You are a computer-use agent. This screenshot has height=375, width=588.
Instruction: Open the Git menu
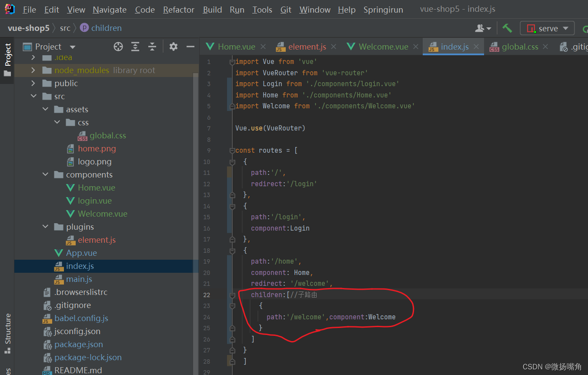pyautogui.click(x=286, y=10)
